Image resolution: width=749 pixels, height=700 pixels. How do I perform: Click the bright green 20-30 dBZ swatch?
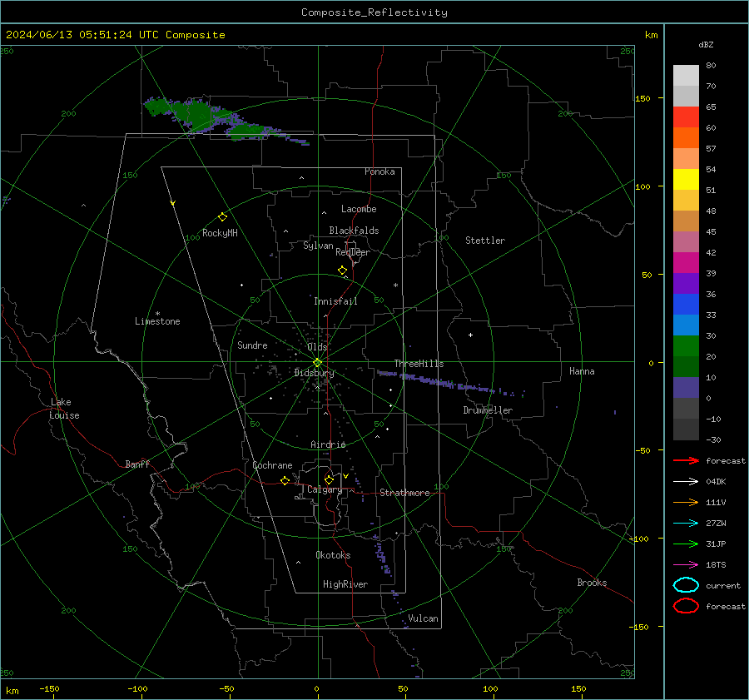coord(686,346)
